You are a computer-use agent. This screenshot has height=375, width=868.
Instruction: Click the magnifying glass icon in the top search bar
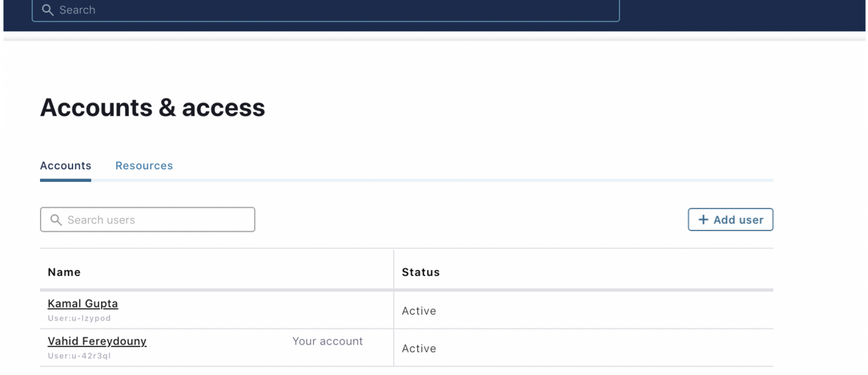pos(48,10)
